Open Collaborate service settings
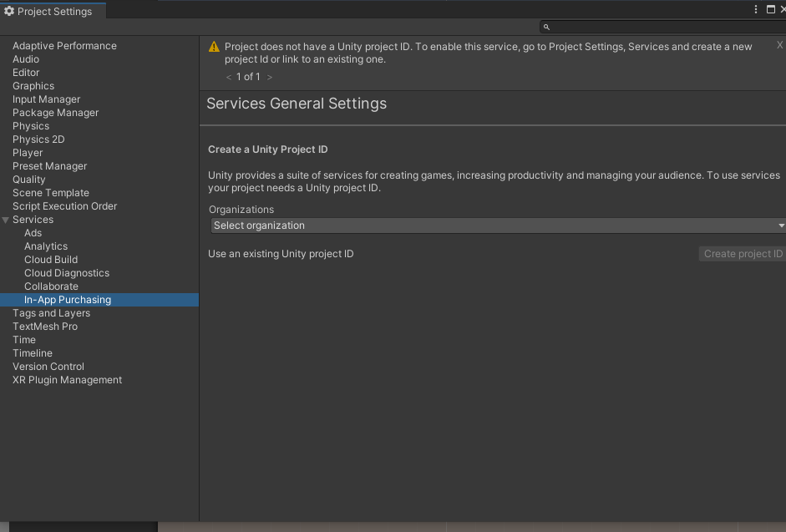Image resolution: width=786 pixels, height=532 pixels. click(x=51, y=286)
